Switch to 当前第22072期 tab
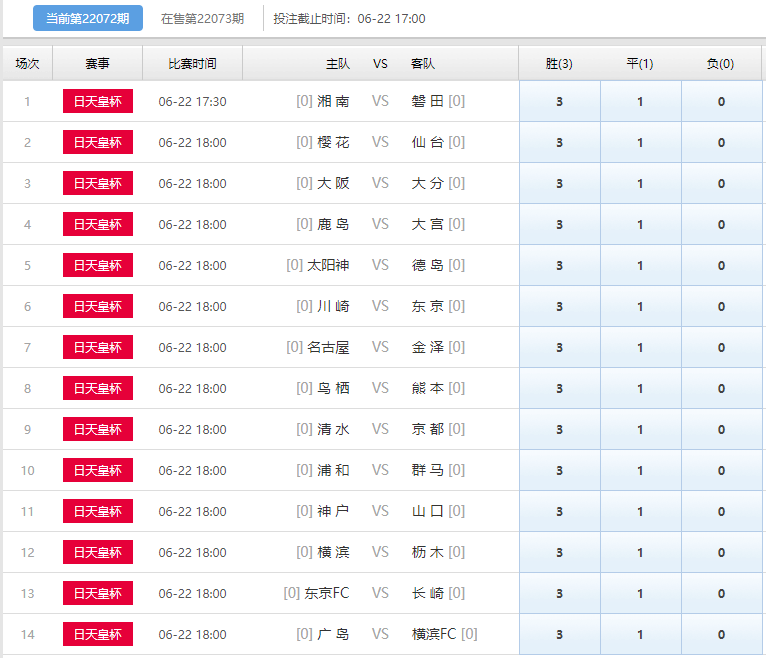Screen dimensions: 766x658 click(88, 19)
